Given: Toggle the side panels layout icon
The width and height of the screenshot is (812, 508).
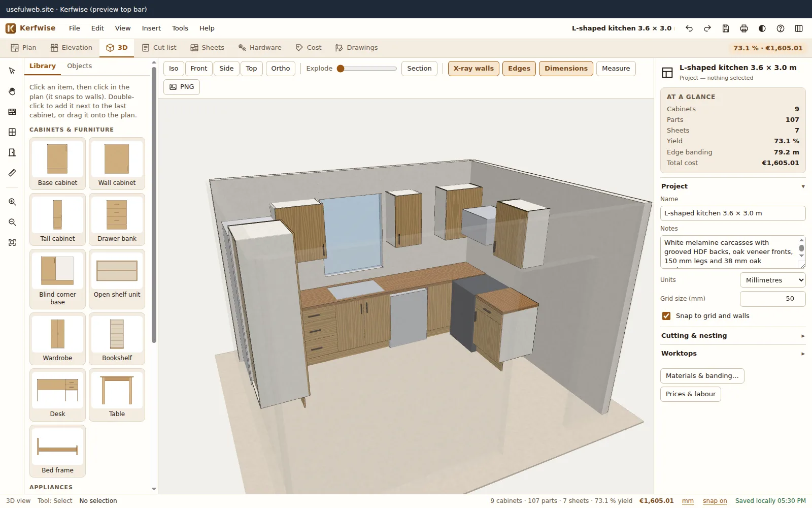Looking at the screenshot, I should [799, 28].
